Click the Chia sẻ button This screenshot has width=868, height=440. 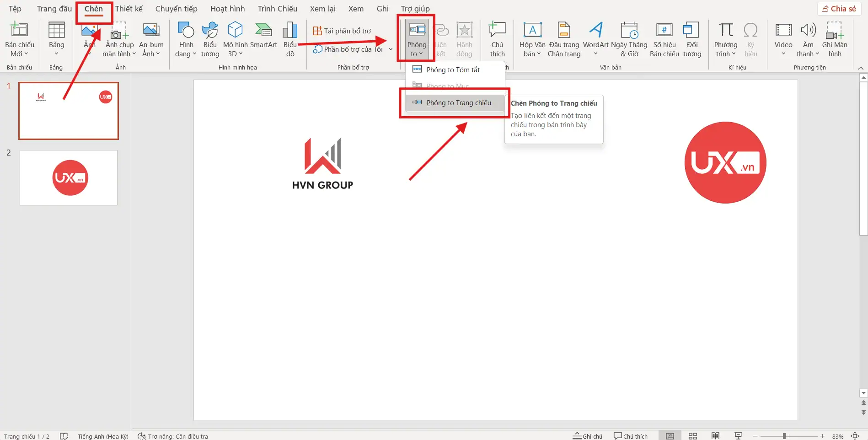pos(839,8)
